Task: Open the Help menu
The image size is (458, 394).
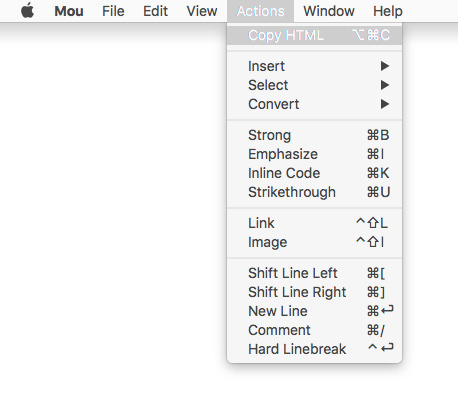Action: [388, 11]
